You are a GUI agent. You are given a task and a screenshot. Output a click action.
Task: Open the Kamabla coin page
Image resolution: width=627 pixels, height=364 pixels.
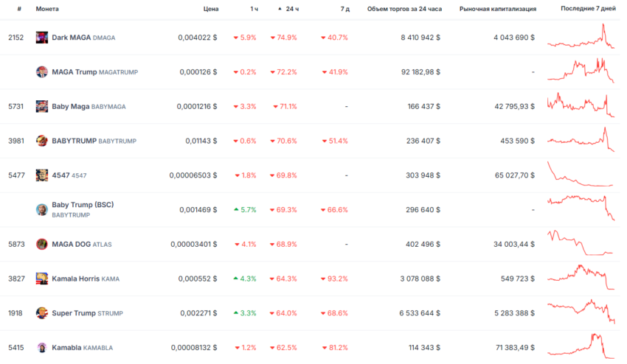pyautogui.click(x=83, y=347)
